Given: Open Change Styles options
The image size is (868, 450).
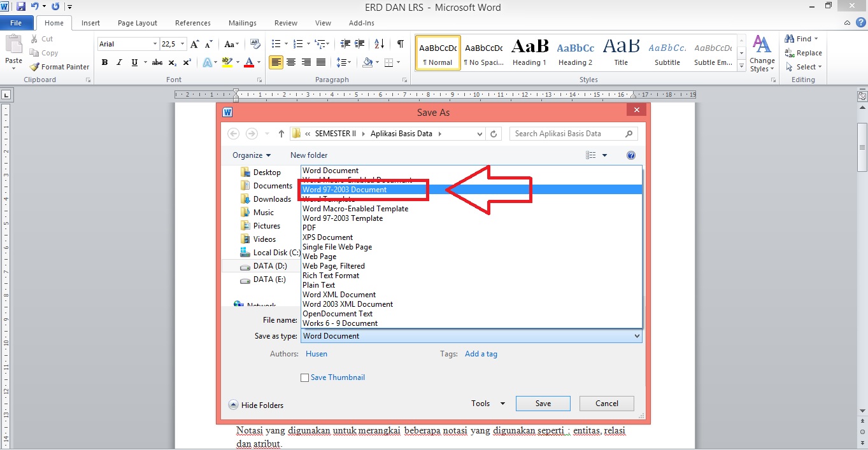Looking at the screenshot, I should pyautogui.click(x=762, y=53).
